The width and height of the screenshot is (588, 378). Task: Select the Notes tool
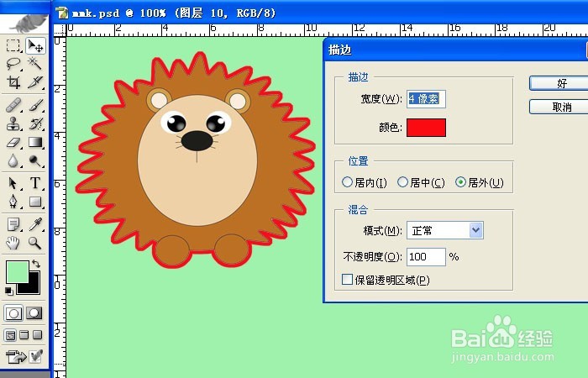13,224
